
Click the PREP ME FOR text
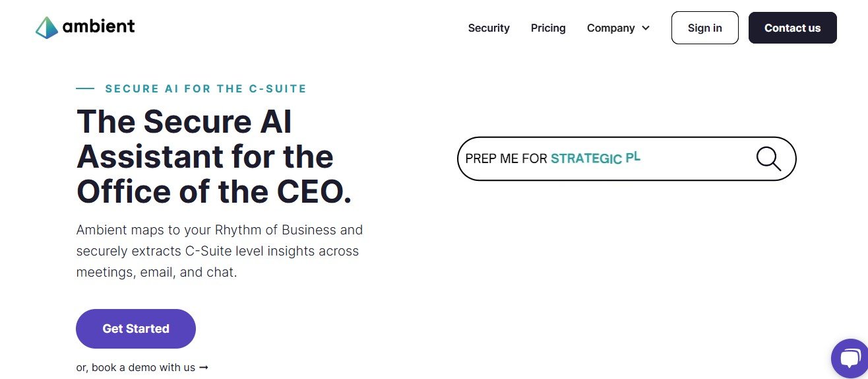tap(506, 158)
